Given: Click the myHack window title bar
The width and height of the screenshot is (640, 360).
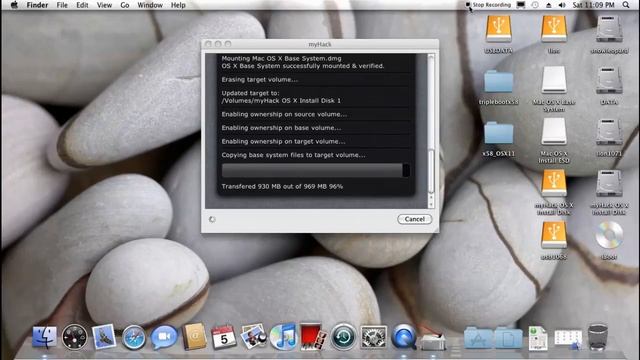Looking at the screenshot, I should pyautogui.click(x=320, y=44).
